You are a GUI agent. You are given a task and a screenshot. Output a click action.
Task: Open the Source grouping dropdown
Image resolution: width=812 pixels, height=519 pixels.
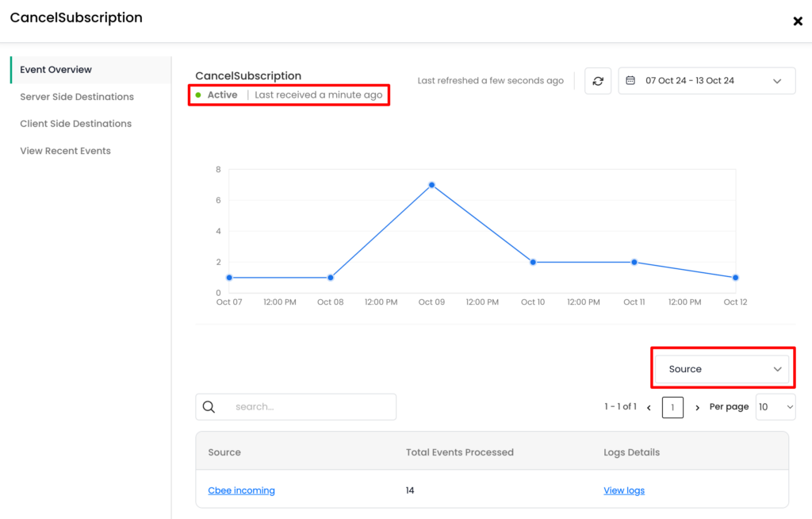pos(722,369)
